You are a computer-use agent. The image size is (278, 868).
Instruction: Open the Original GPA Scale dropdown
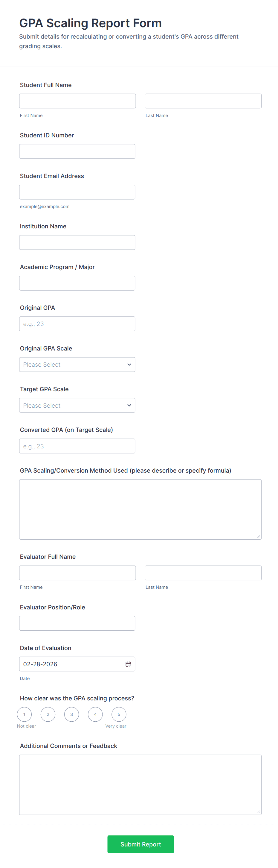pyautogui.click(x=77, y=365)
